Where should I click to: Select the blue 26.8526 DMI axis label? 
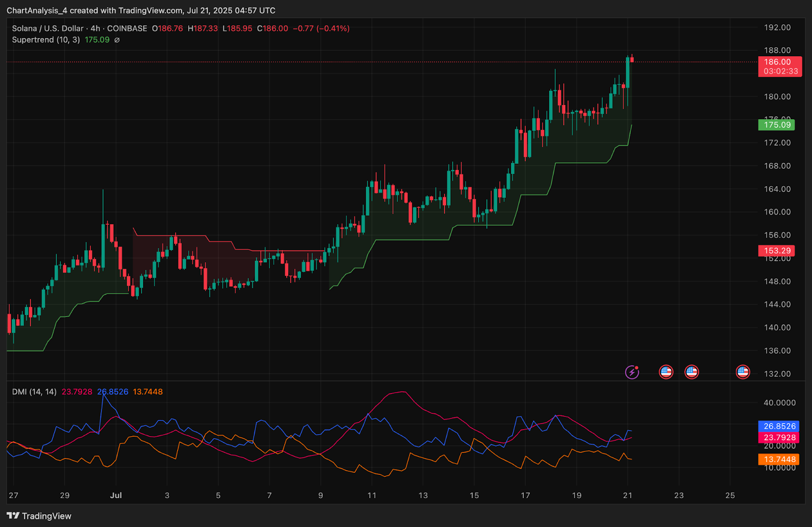(779, 427)
